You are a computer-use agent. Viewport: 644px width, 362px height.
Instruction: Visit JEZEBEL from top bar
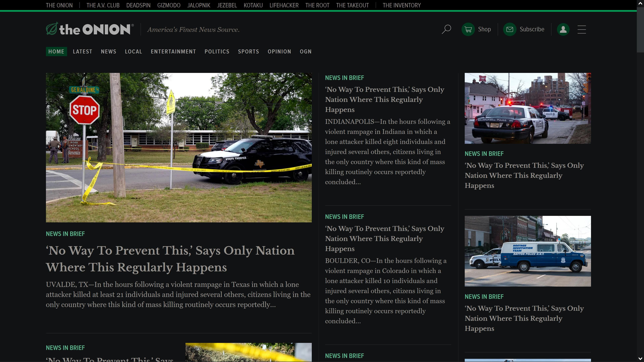(227, 5)
